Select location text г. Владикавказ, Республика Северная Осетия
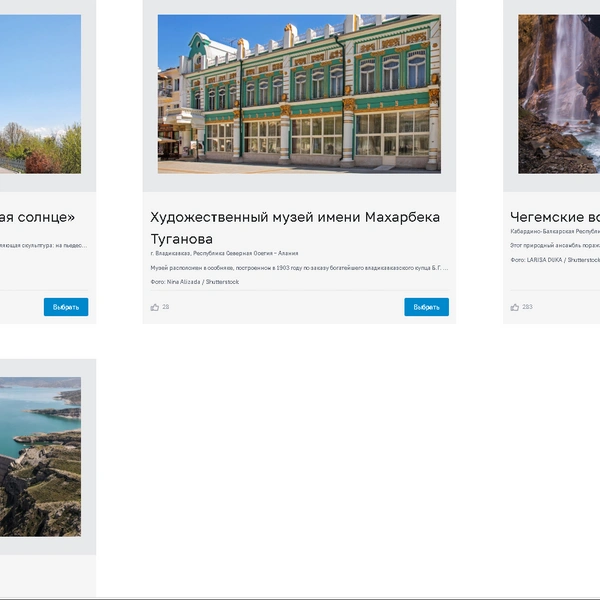Screen dimensions: 600x600 (224, 253)
